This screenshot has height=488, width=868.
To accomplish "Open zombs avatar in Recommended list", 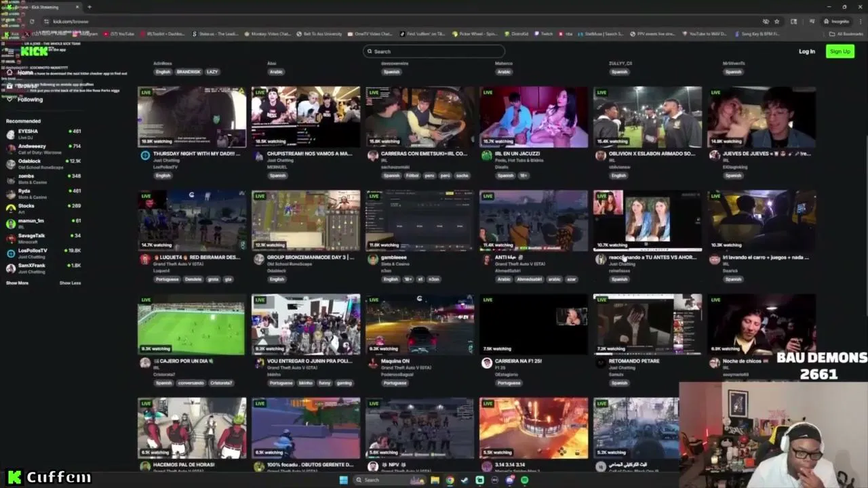I will (10, 178).
